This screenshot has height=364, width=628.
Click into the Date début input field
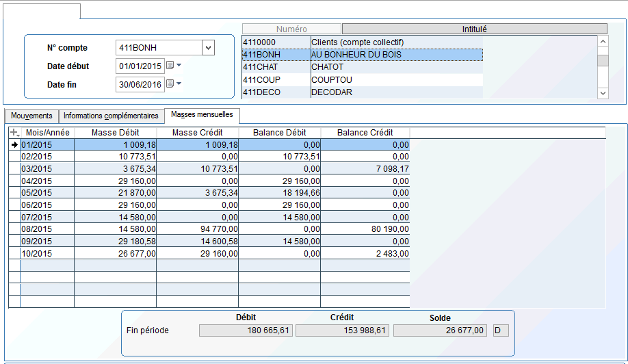[140, 66]
